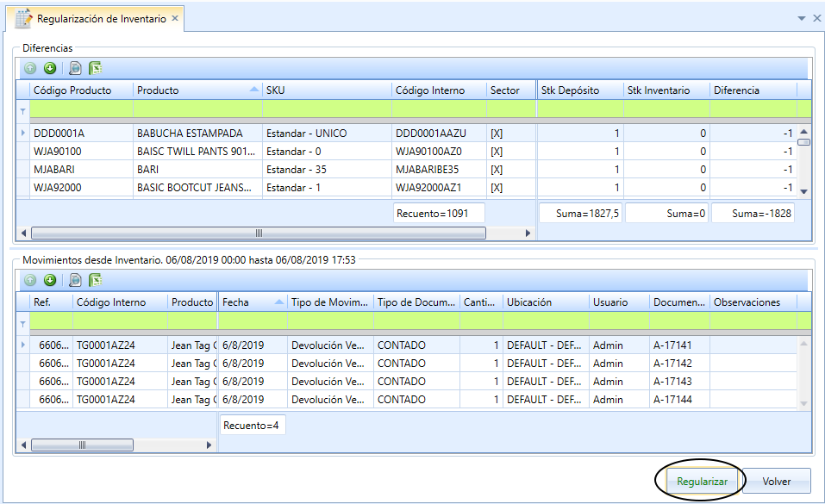
Task: Click the up arrow icon in Movimientos toolbar
Action: point(30,280)
